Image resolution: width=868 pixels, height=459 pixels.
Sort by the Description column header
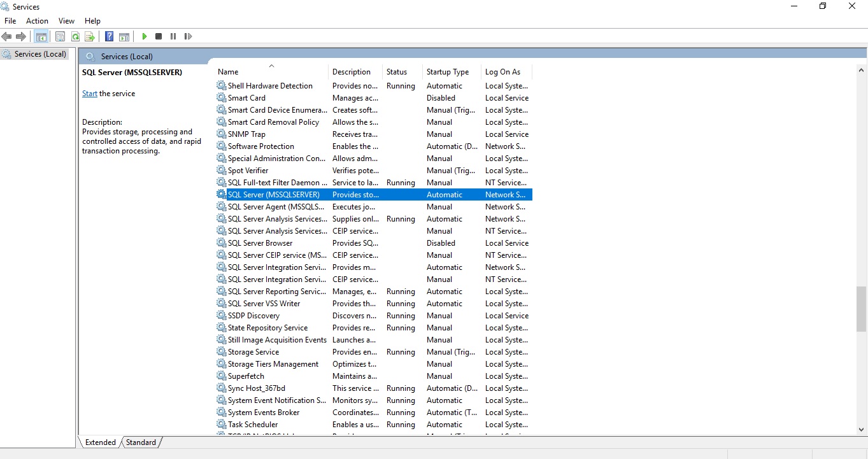click(356, 71)
